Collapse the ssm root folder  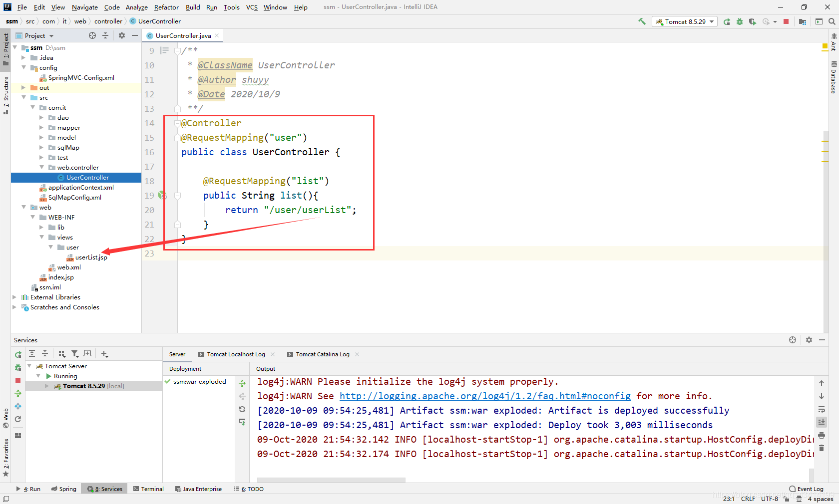[x=15, y=47]
